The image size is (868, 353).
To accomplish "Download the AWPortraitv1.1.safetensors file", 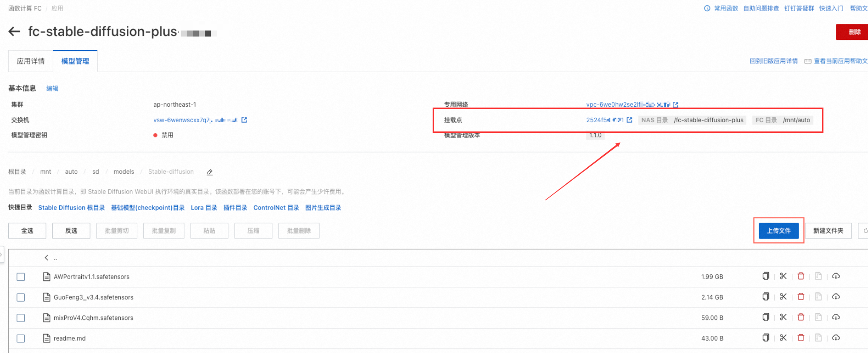I will tap(836, 276).
